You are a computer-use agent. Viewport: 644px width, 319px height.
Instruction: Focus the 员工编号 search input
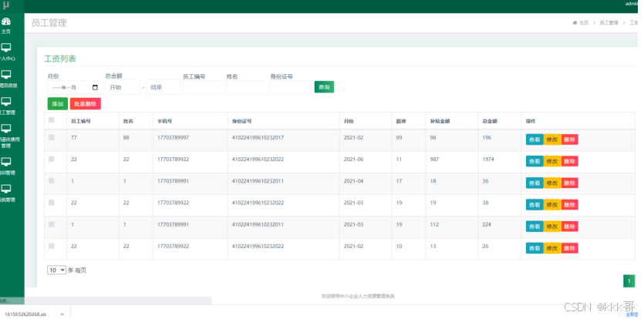204,87
